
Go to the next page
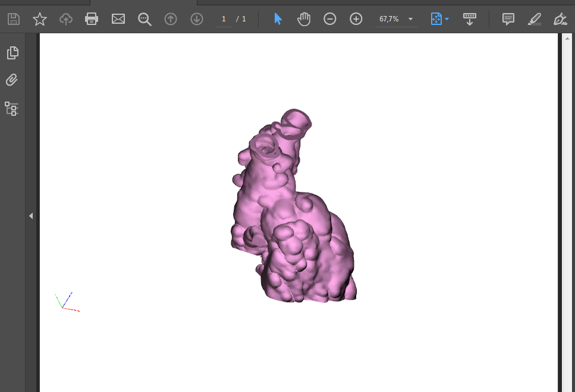point(197,18)
